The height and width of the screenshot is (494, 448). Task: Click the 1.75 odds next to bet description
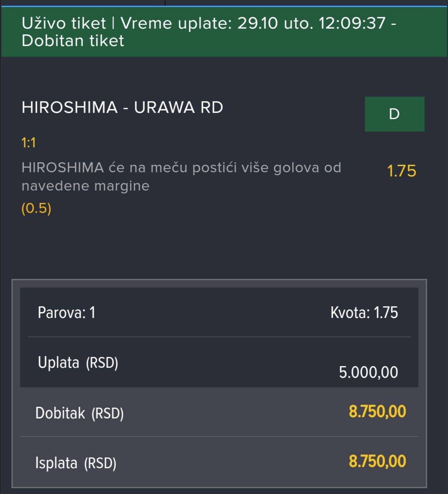pyautogui.click(x=402, y=171)
